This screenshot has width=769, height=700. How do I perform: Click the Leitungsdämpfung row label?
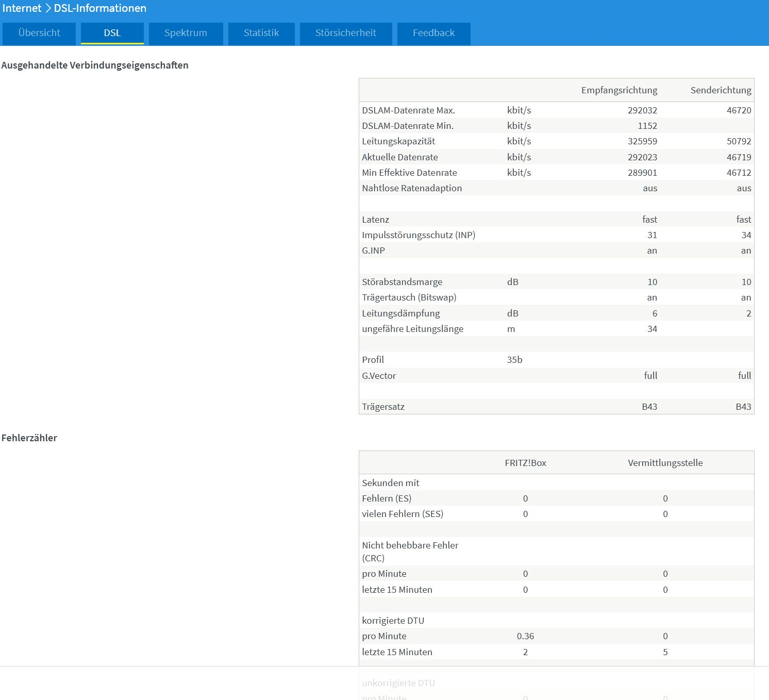click(401, 313)
